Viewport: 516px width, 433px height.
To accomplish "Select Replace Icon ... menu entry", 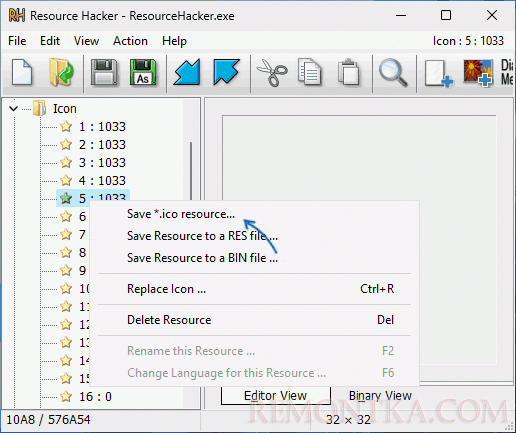I will click(254, 289).
